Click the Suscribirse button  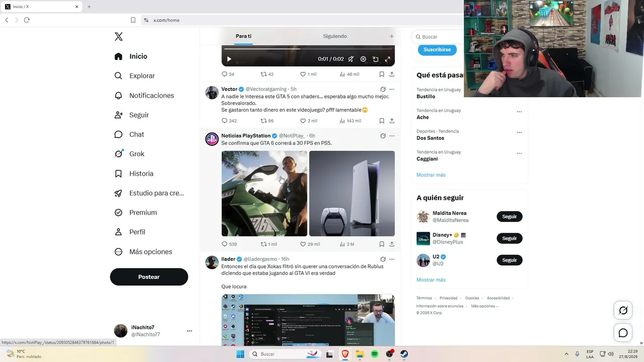coord(437,49)
